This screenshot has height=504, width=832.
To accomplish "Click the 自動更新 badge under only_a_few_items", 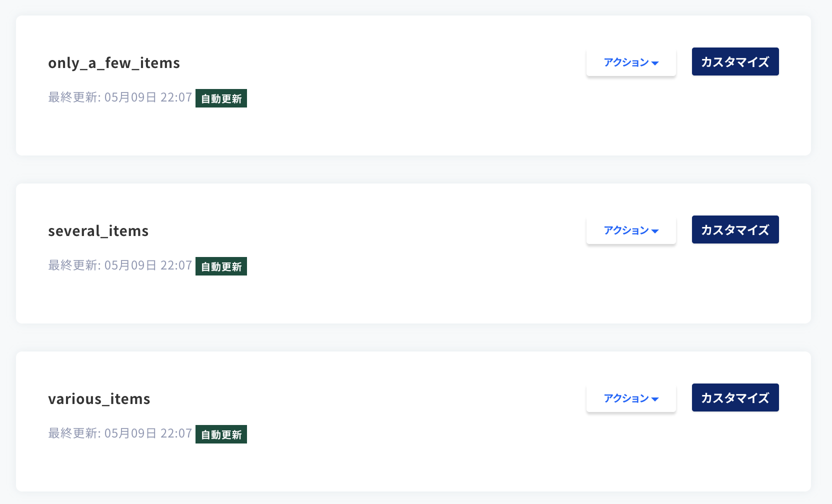I will (x=221, y=98).
